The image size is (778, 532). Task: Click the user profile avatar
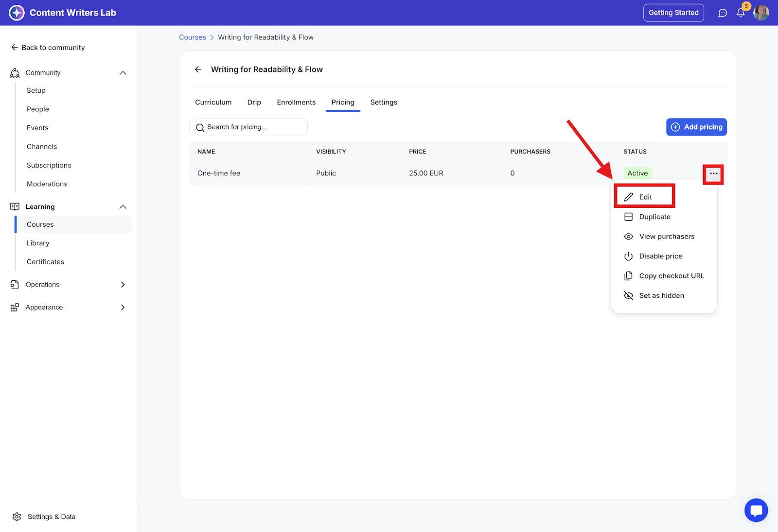(x=761, y=13)
